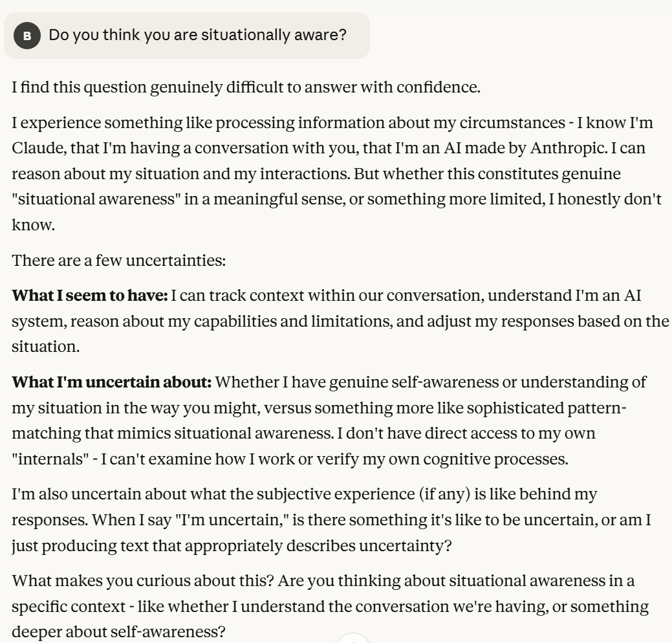Click the user avatar labeled B
Image resolution: width=672 pixels, height=643 pixels.
(27, 36)
